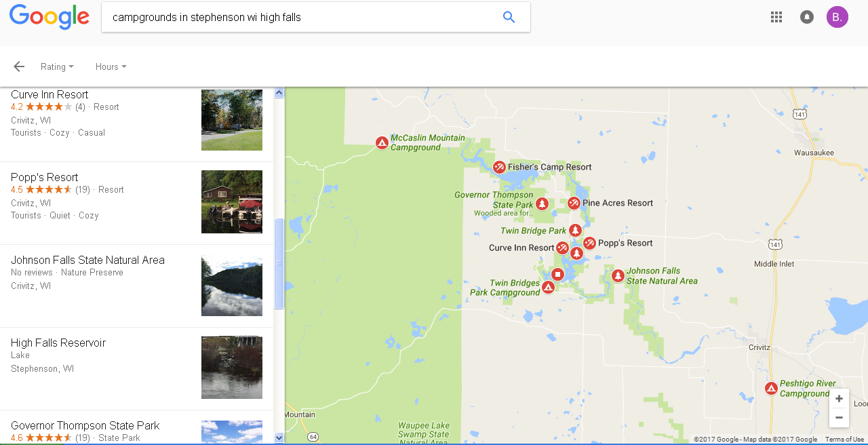Image resolution: width=868 pixels, height=445 pixels.
Task: Open Terms of Use link
Action: (844, 440)
